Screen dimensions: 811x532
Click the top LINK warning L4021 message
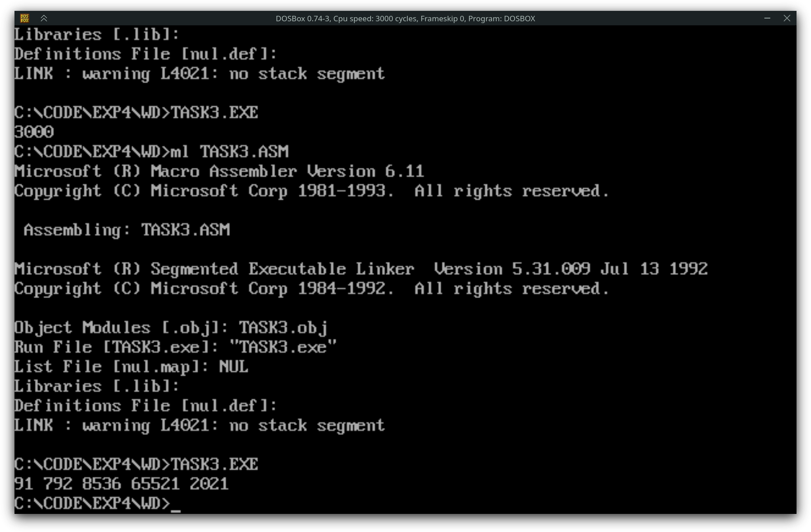(200, 73)
